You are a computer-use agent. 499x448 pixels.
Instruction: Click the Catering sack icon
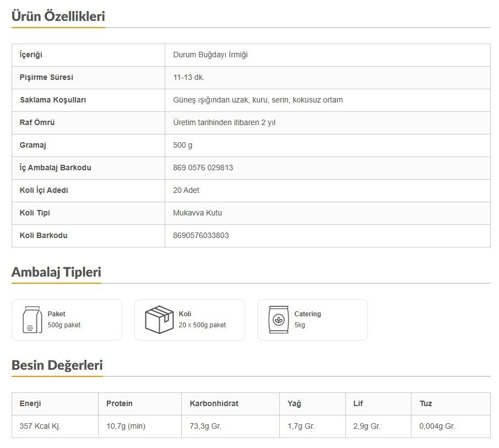click(x=278, y=320)
